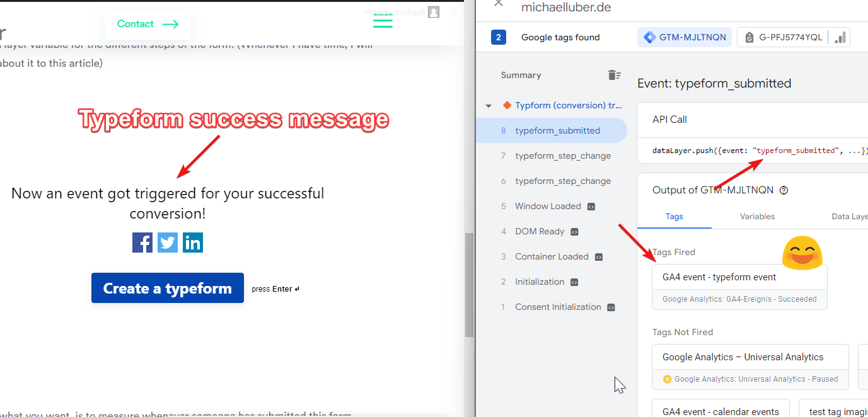Select the typeform_step_change event number 7
This screenshot has width=868, height=417.
click(552, 156)
